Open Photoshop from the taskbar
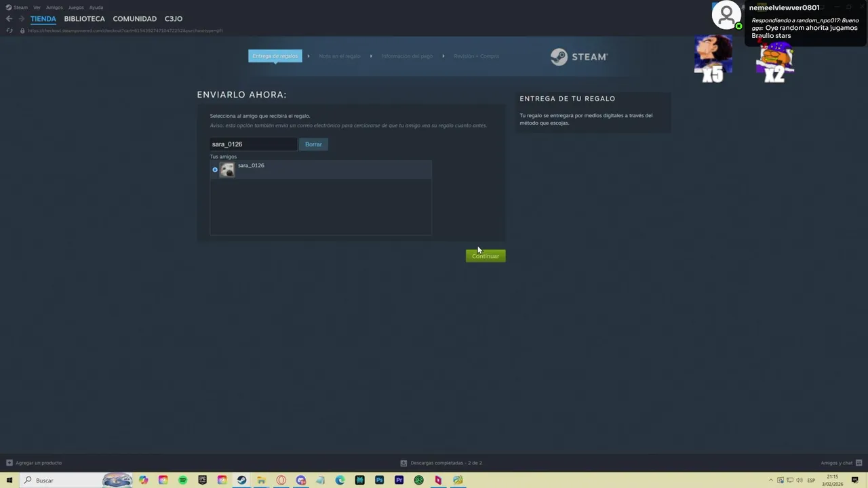This screenshot has width=868, height=488. tap(379, 480)
